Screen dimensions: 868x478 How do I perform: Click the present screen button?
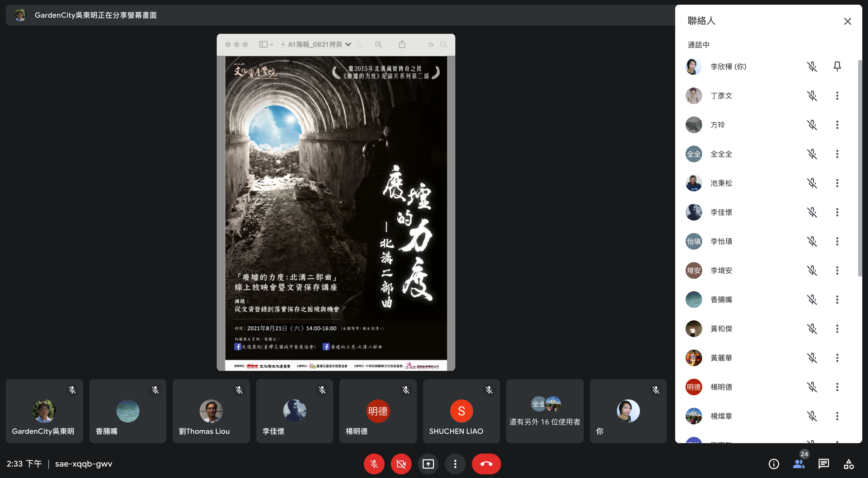pyautogui.click(x=428, y=464)
